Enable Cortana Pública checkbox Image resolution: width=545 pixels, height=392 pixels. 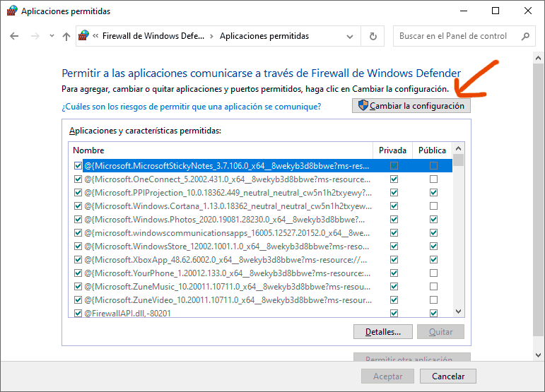(x=433, y=206)
